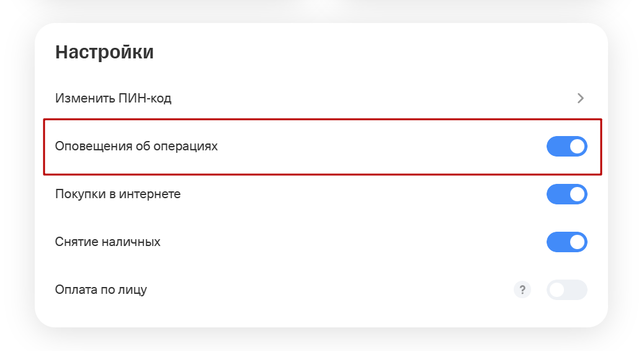The height and width of the screenshot is (351, 644).
Task: Click the Оплата по лицу label text
Action: (101, 289)
